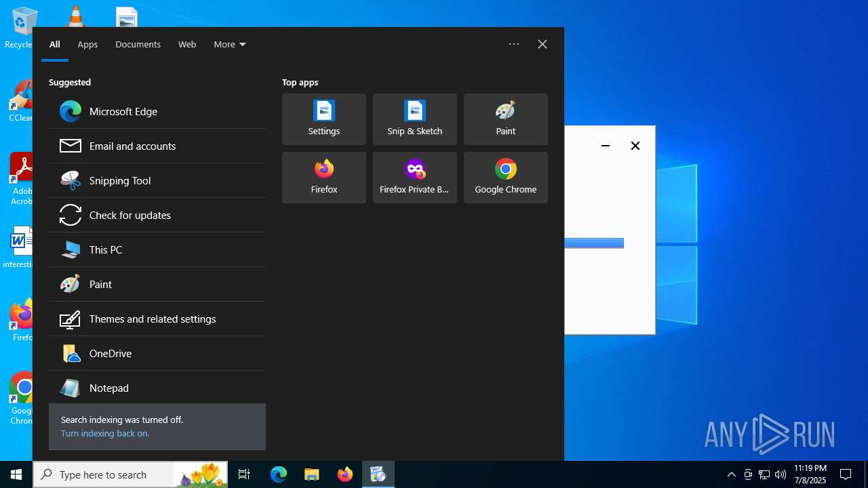868x488 pixels.
Task: Close the search panel
Action: point(542,44)
